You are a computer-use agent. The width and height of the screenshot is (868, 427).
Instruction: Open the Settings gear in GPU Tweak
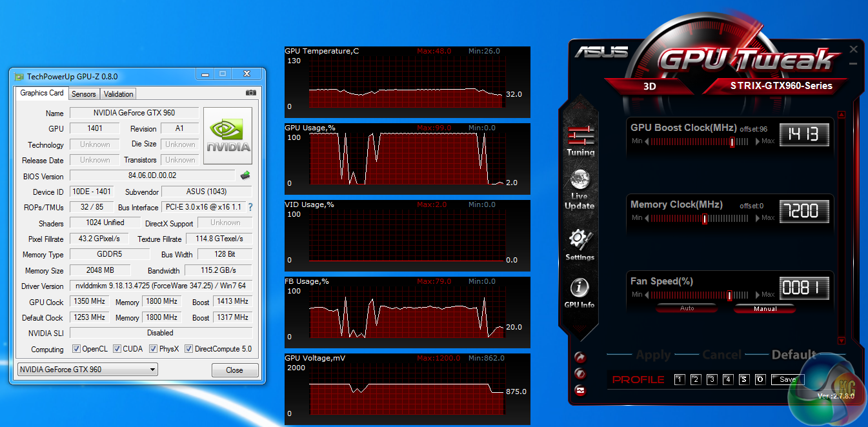[x=580, y=244]
